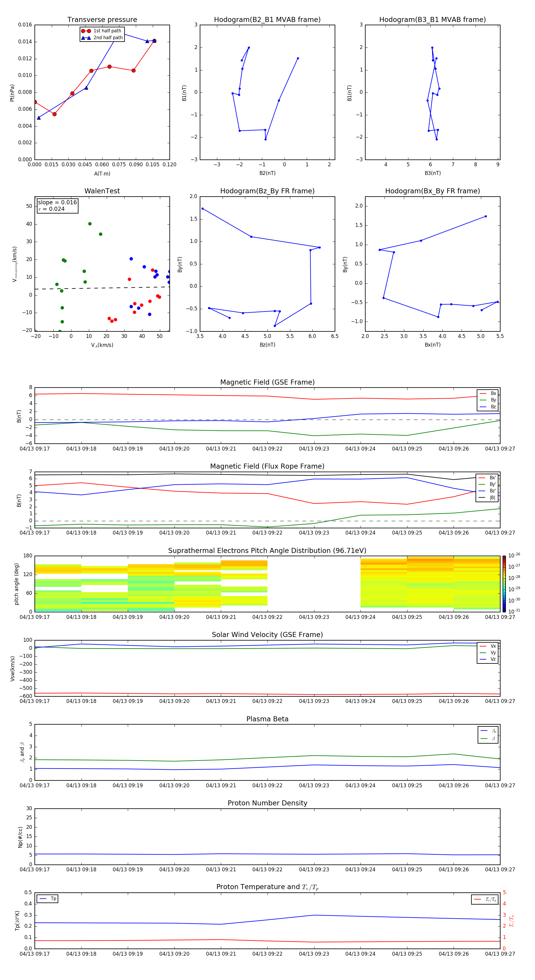Viewport: 535px width, 980px height.
Task: Click the 'Hodogram(Bx_By FR frame)' title
Action: 432,191
